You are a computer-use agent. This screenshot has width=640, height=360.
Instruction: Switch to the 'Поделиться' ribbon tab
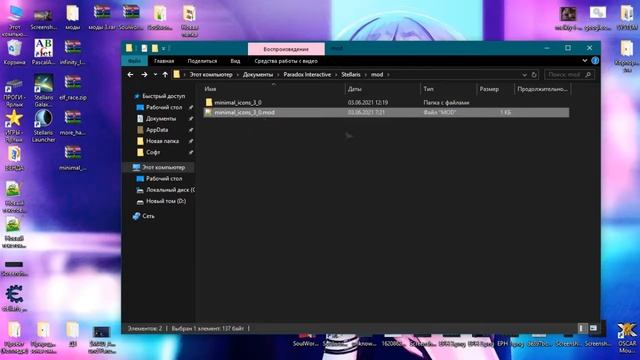(x=202, y=61)
